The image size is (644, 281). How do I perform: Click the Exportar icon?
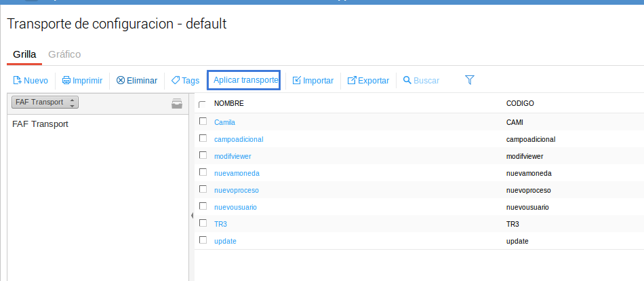[352, 80]
